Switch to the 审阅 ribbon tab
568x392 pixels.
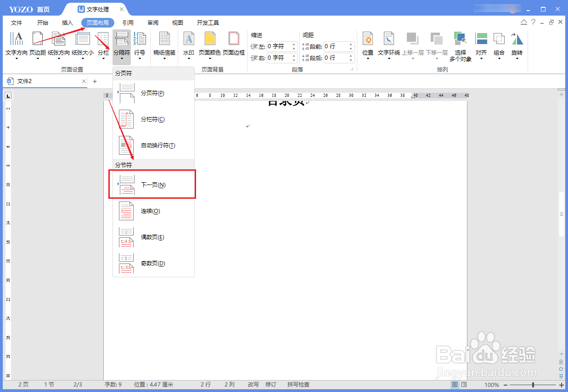pyautogui.click(x=153, y=22)
